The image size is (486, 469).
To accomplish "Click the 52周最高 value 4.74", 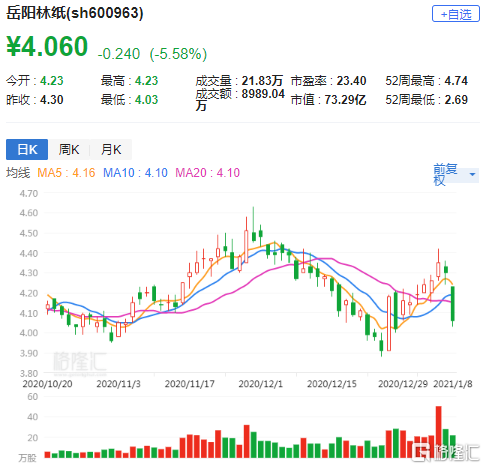I will [x=456, y=81].
